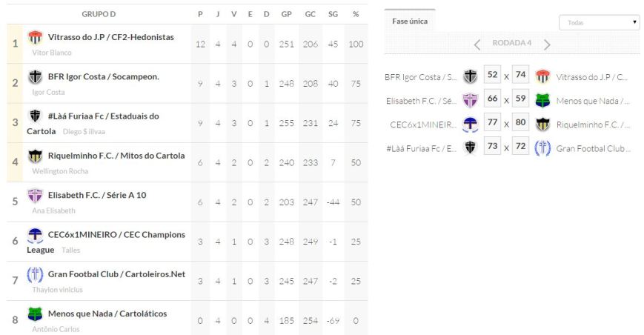Click Elisabeth F.C. crest in standings table
This screenshot has width=644, height=335.
click(x=35, y=196)
